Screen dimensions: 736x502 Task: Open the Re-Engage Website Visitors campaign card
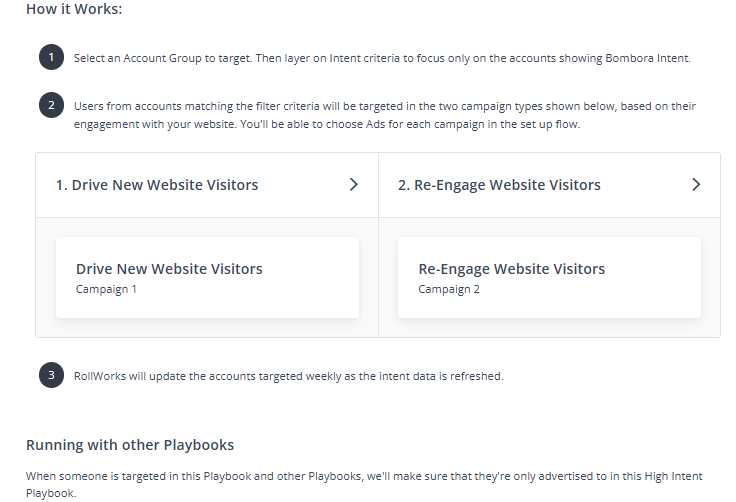click(549, 278)
